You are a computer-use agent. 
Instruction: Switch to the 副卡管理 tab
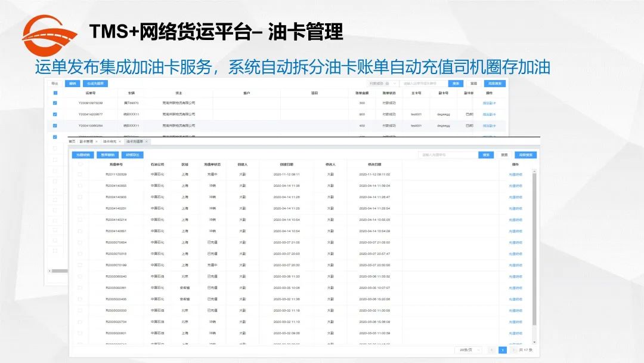pos(86,140)
